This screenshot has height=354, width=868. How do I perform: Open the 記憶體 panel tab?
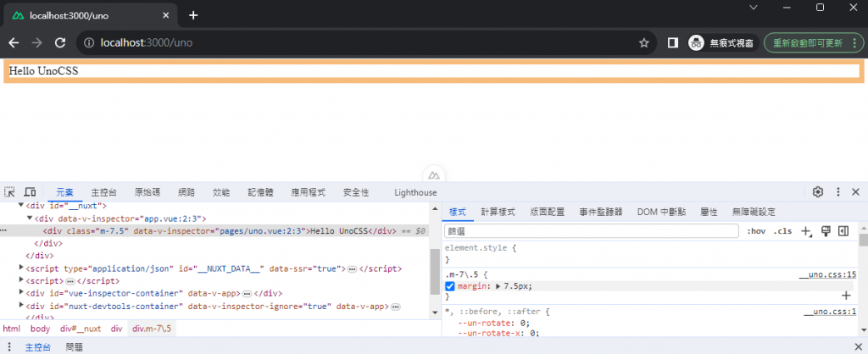tap(261, 192)
